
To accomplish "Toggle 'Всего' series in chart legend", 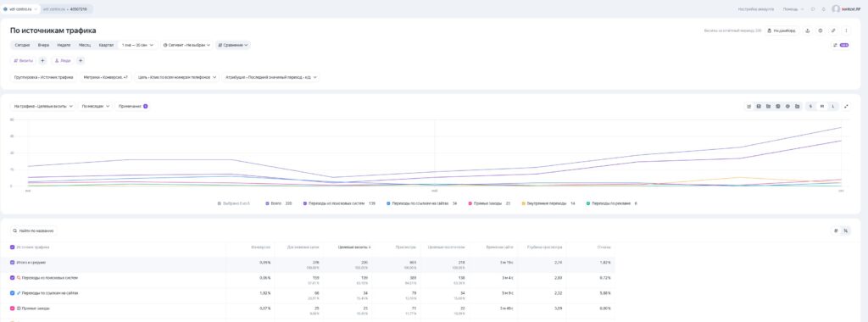I will (279, 203).
